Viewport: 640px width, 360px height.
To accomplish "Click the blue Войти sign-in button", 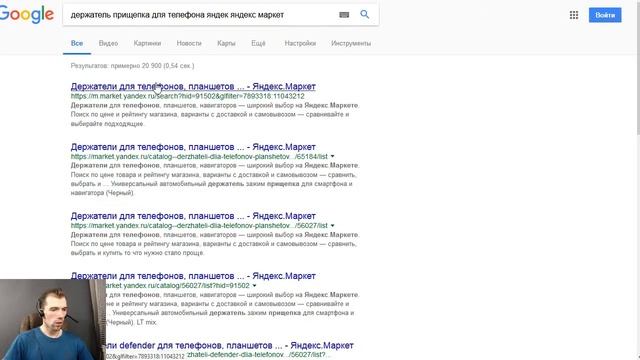I will tap(605, 15).
